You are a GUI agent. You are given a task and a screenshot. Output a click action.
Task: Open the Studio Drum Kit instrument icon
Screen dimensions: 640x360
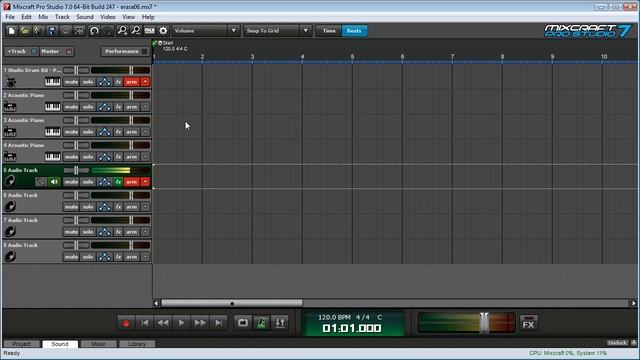click(11, 82)
